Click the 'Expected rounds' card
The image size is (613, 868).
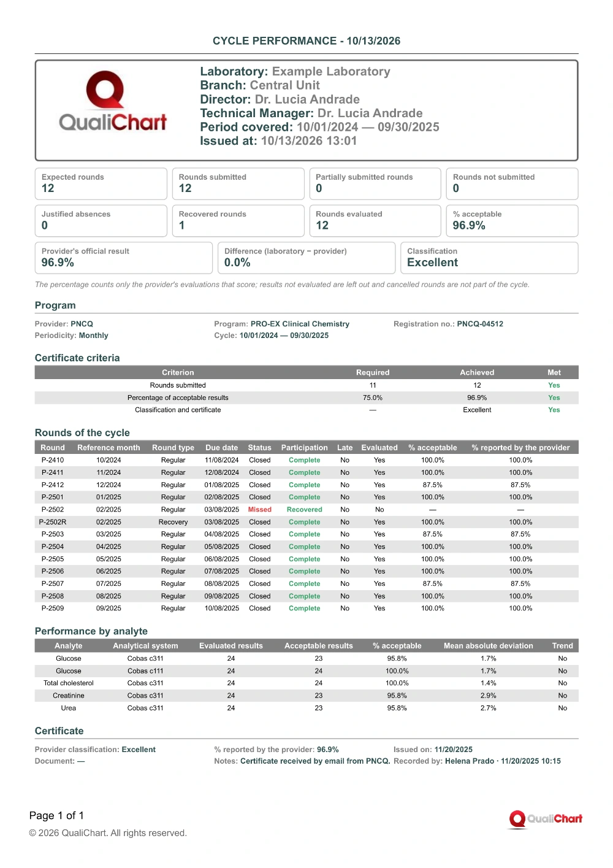pos(101,183)
